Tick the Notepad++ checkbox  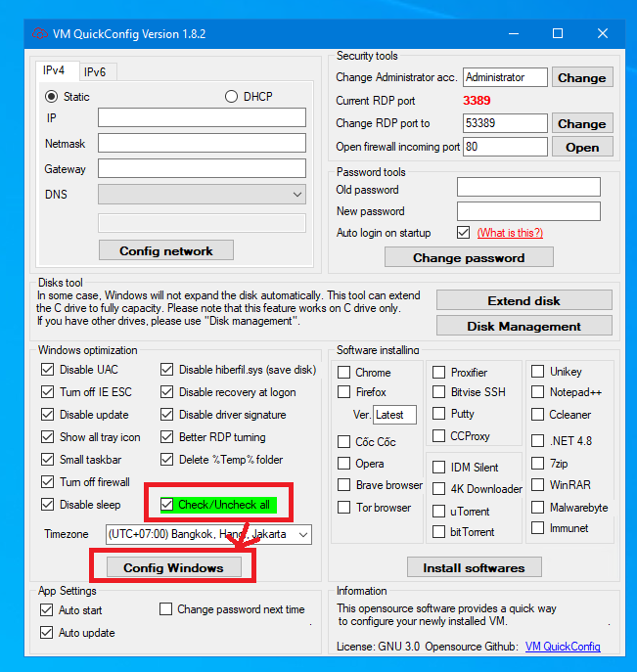click(x=537, y=392)
